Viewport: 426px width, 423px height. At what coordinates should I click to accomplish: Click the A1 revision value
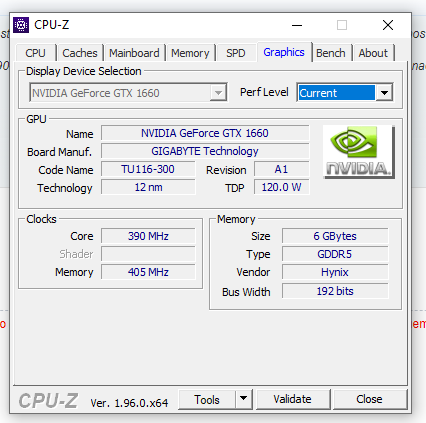tap(282, 169)
